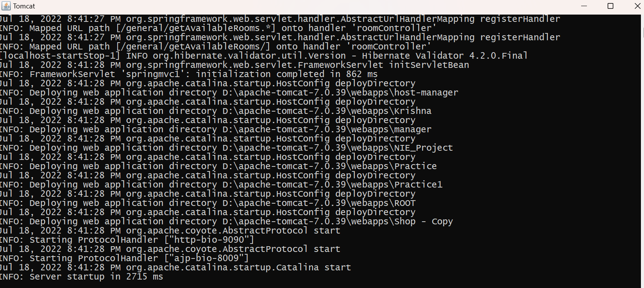Select the line showing Server startup in 2715 ms
644x288 pixels.
(x=82, y=276)
